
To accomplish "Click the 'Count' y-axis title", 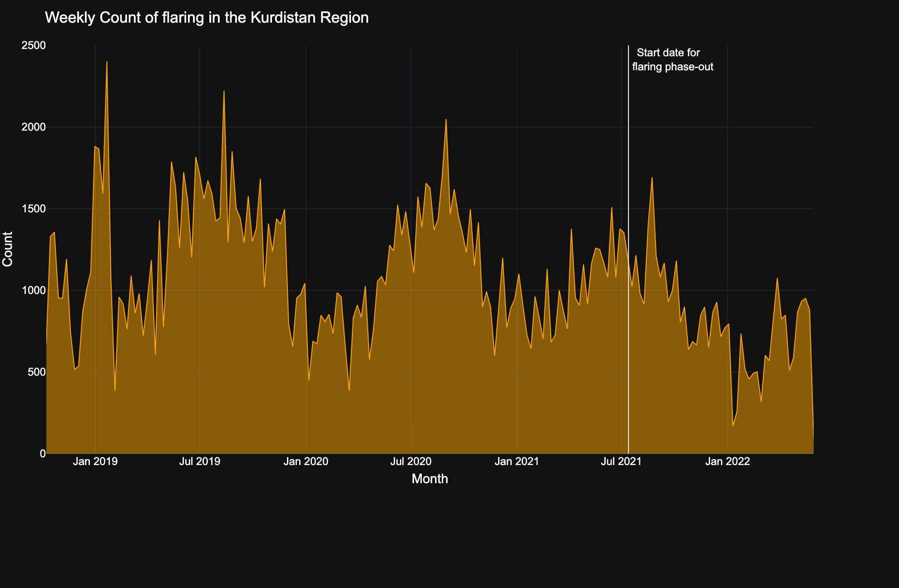I will tap(8, 249).
